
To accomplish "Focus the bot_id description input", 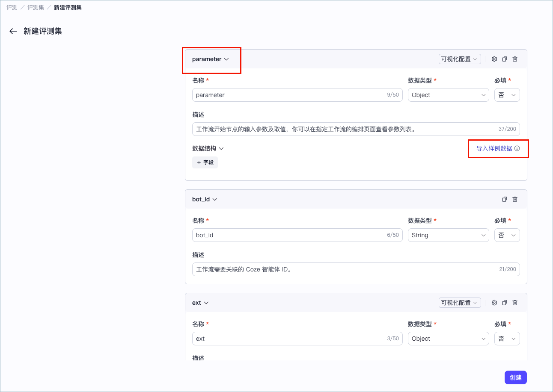I will point(356,269).
